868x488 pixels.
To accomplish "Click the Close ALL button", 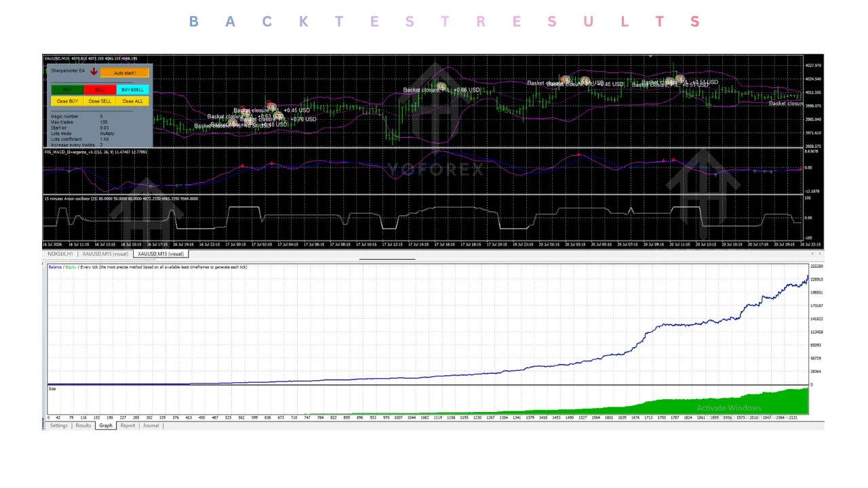I will (132, 101).
